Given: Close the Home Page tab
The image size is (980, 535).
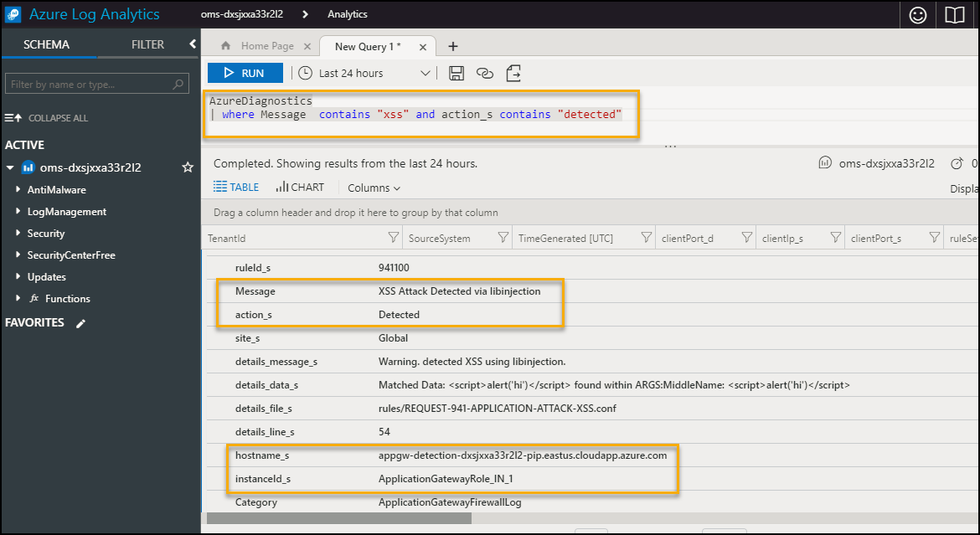Looking at the screenshot, I should pos(307,46).
